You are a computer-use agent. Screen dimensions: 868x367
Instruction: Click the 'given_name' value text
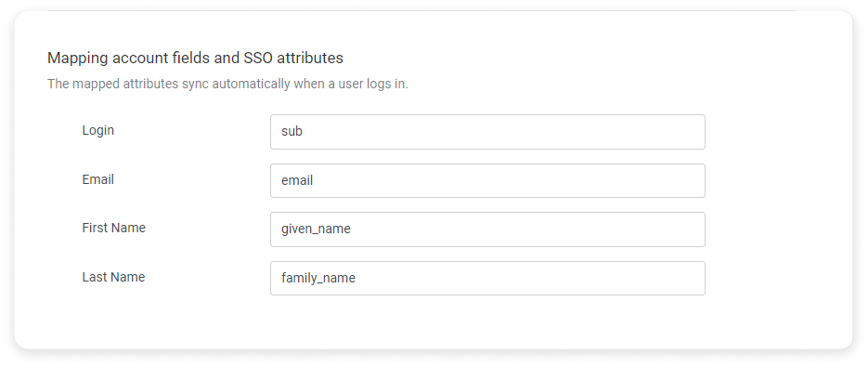316,229
